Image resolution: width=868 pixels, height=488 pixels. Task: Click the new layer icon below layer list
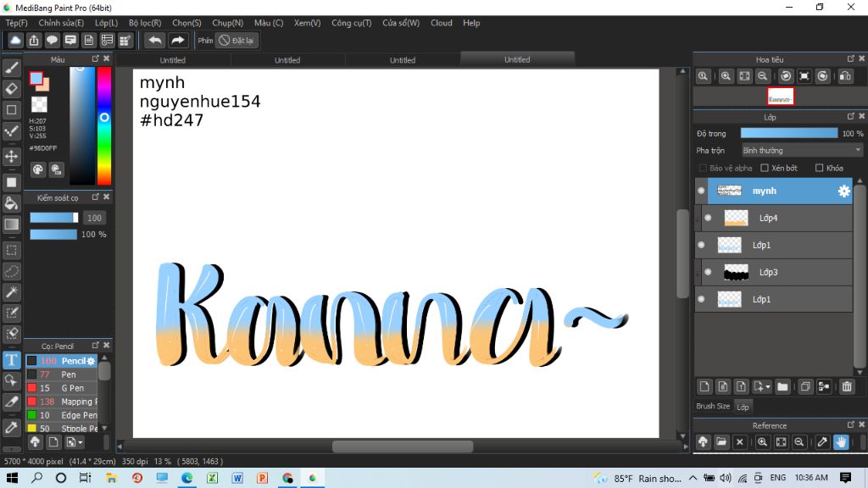(704, 386)
